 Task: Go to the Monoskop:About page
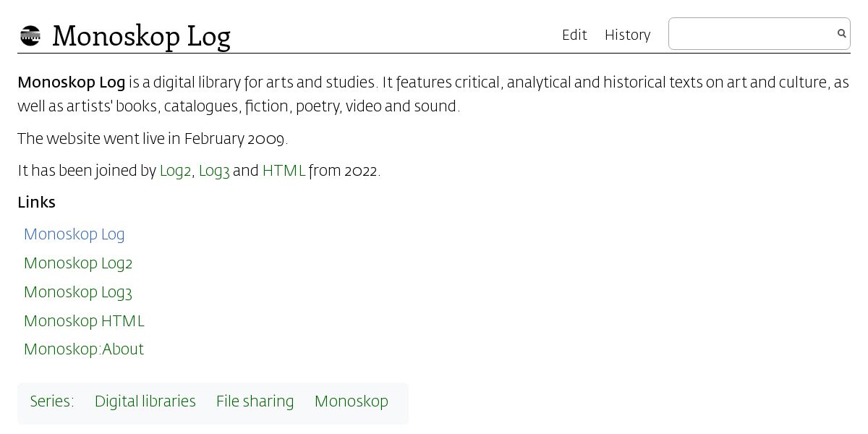(84, 349)
